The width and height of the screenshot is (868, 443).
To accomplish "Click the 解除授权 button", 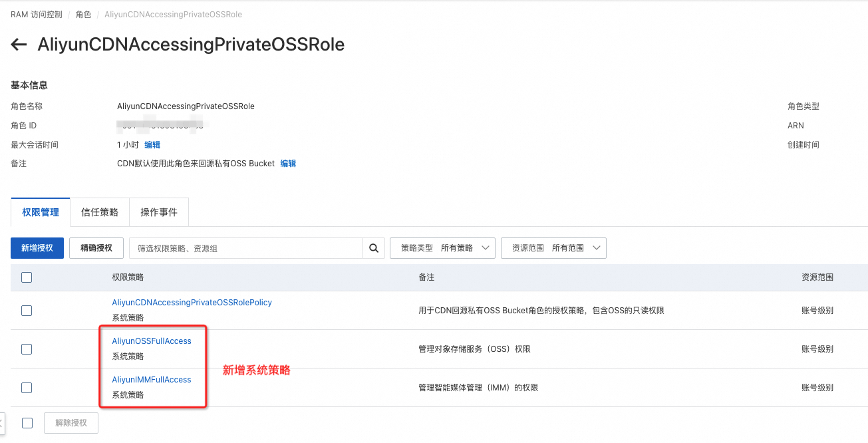I will pyautogui.click(x=71, y=423).
